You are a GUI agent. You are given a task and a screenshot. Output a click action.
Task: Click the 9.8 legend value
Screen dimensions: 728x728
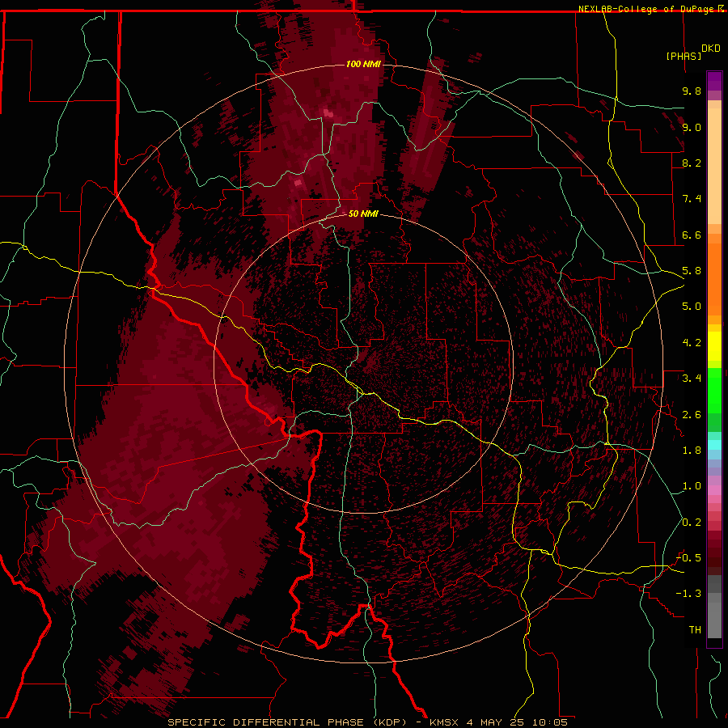692,91
